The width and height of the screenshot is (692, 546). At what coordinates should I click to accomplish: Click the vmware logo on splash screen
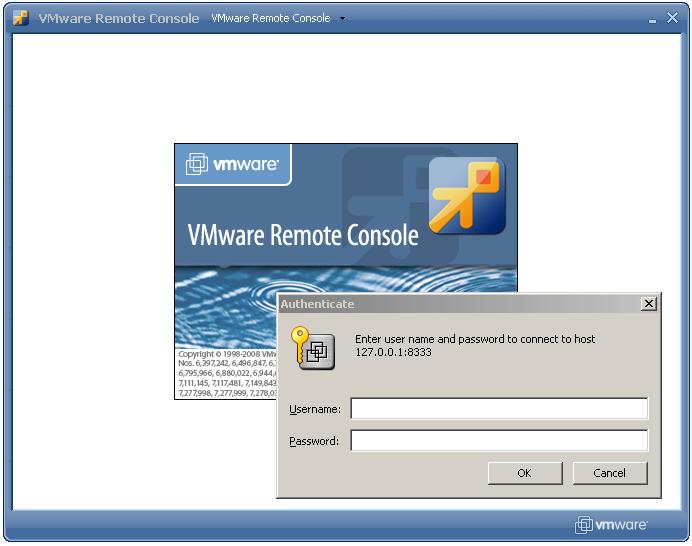coord(232,164)
